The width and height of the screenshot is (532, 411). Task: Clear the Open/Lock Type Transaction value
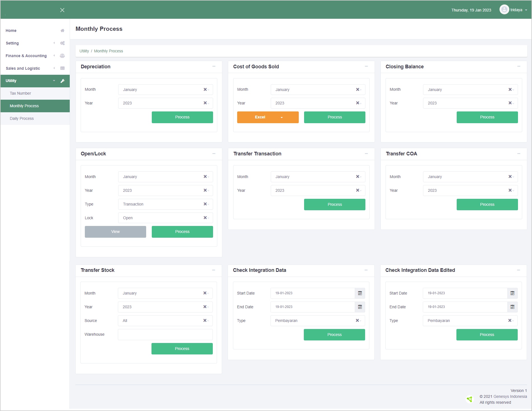[x=205, y=204]
